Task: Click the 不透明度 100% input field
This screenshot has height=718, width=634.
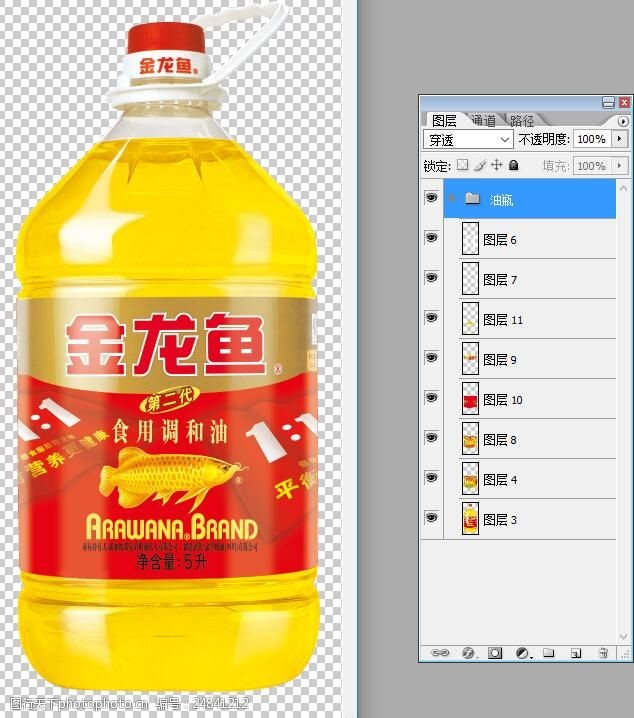Action: 593,139
